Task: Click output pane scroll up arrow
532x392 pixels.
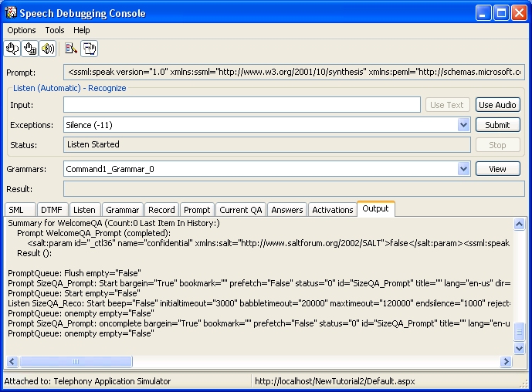Action: [519, 224]
